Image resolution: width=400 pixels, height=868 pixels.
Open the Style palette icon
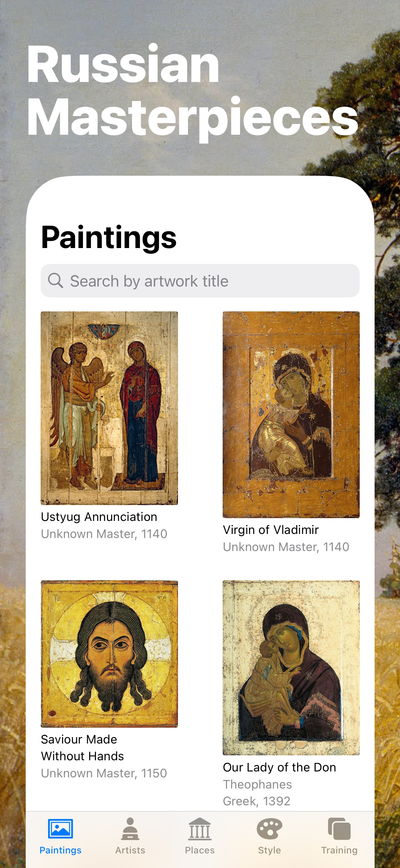tap(269, 829)
